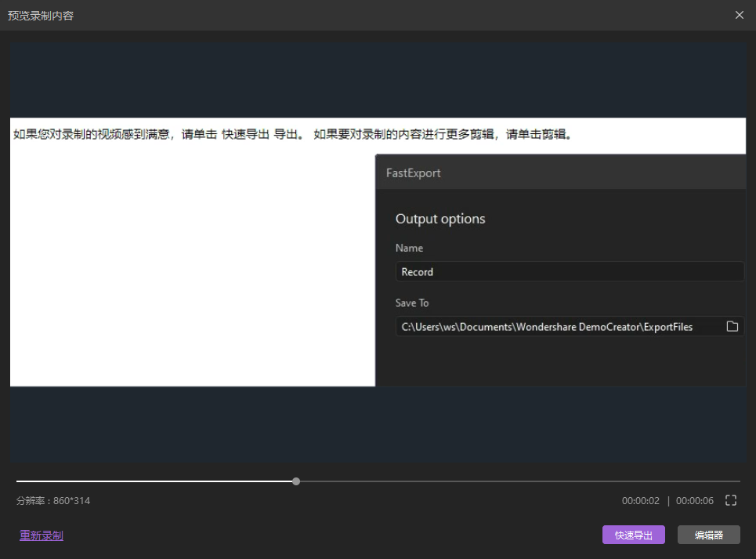The image size is (756, 559).
Task: Enter fullscreen preview mode
Action: [x=731, y=500]
